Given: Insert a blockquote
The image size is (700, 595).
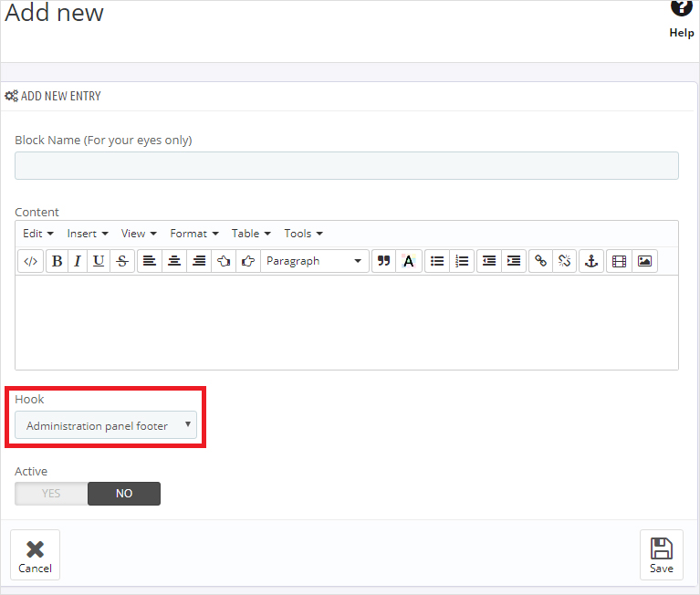Looking at the screenshot, I should coord(384,261).
